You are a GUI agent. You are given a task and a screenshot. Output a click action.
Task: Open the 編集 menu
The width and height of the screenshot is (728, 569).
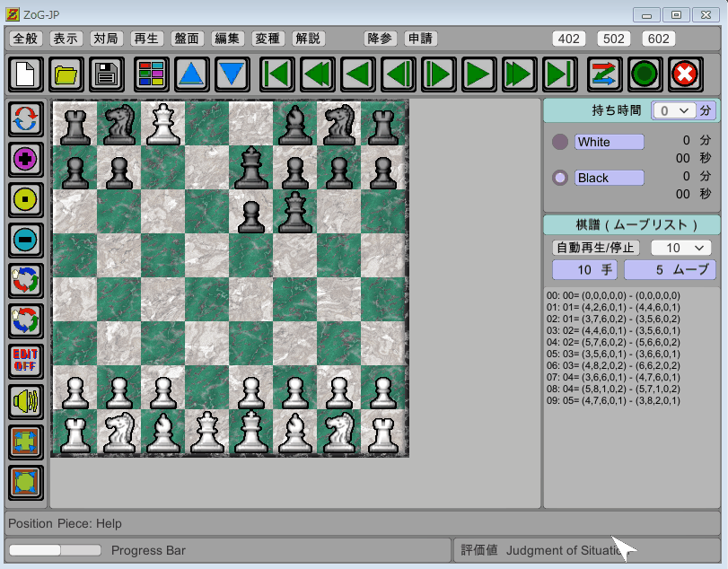click(x=226, y=39)
